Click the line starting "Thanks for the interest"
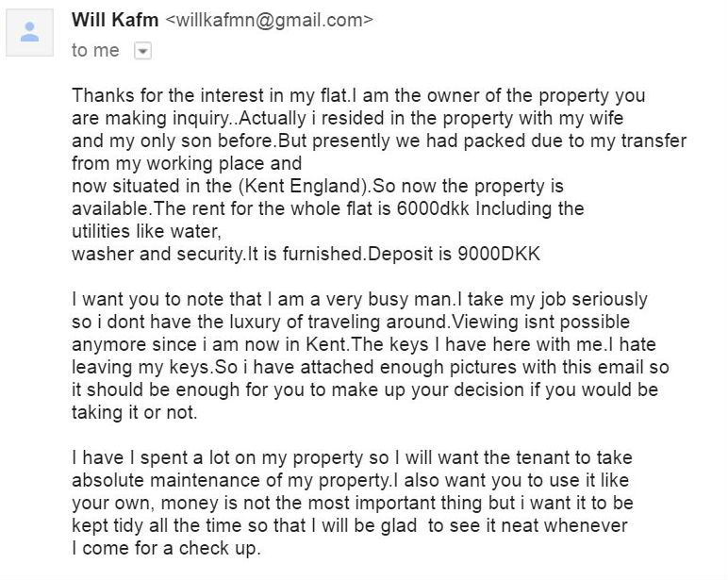The width and height of the screenshot is (728, 580). 358,95
